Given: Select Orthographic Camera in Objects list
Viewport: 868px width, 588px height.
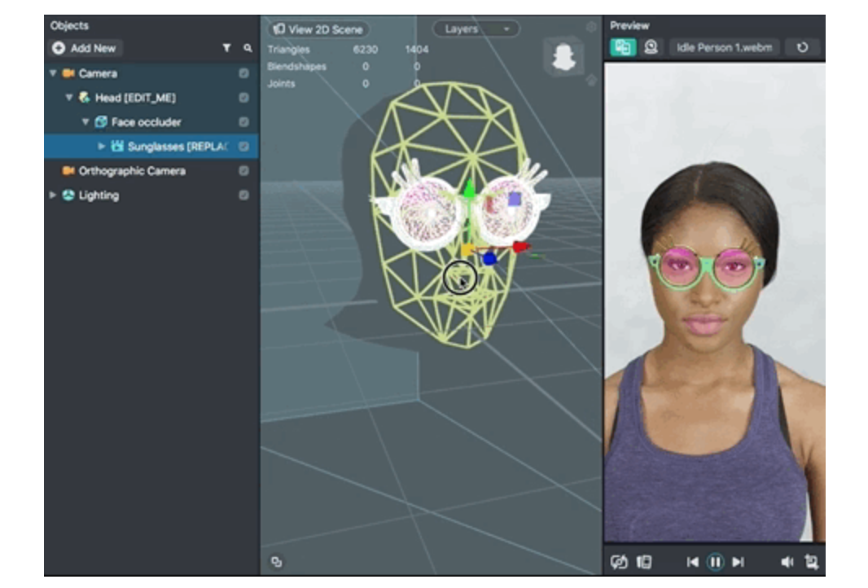Looking at the screenshot, I should [131, 171].
